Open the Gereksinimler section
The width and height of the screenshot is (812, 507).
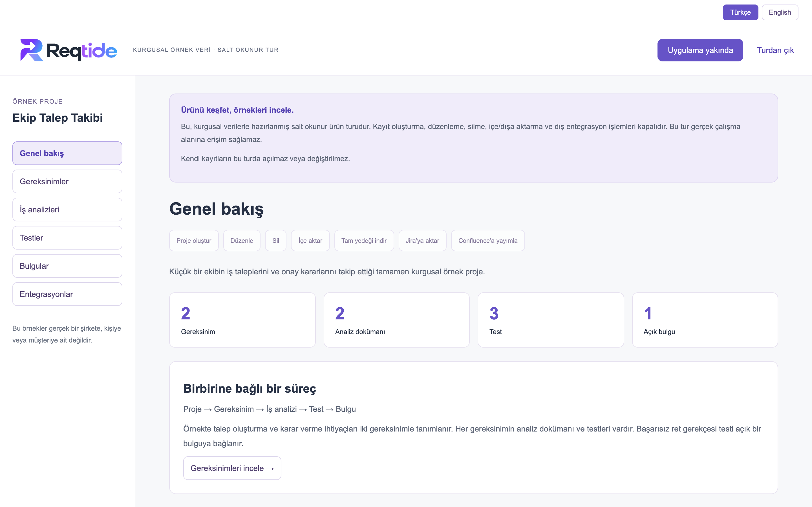(67, 181)
